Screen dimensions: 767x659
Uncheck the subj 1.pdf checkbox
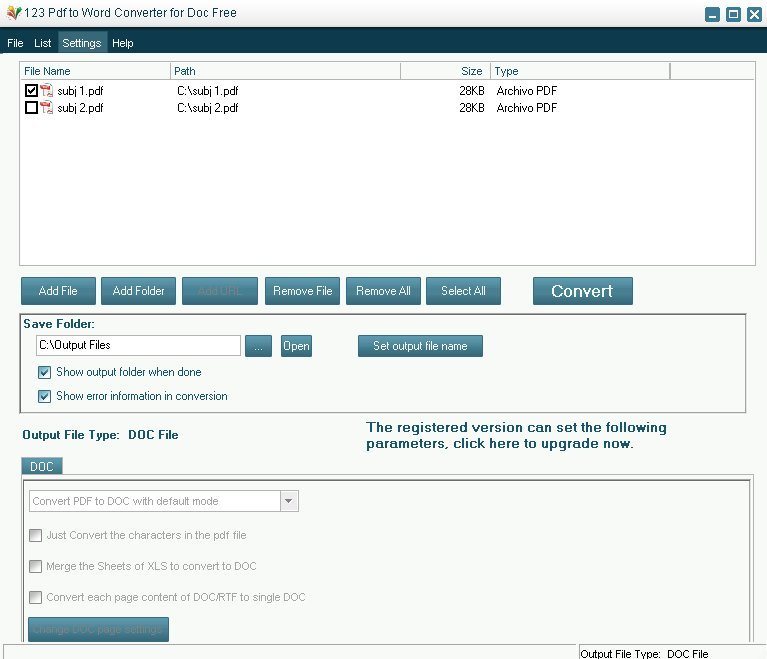[31, 91]
